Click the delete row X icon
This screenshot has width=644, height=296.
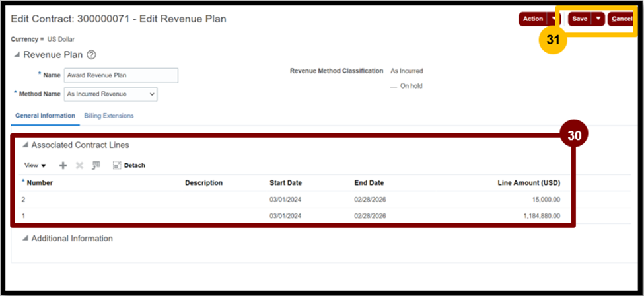80,165
